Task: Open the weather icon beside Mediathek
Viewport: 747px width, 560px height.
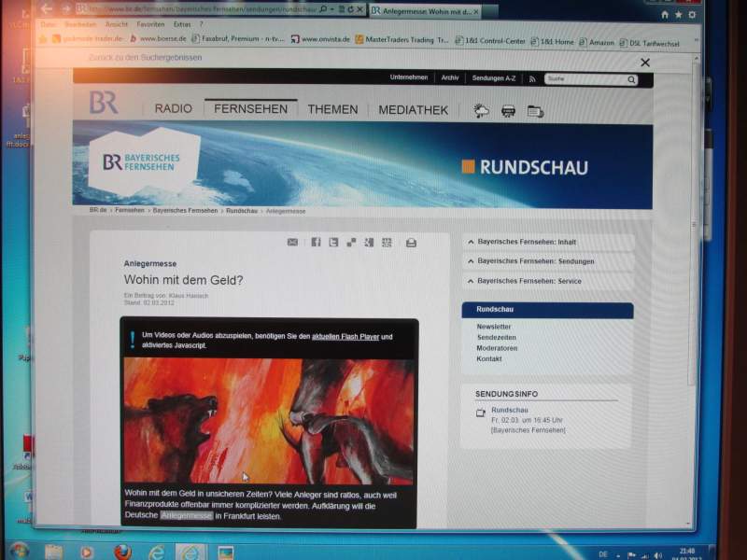Action: click(x=481, y=110)
